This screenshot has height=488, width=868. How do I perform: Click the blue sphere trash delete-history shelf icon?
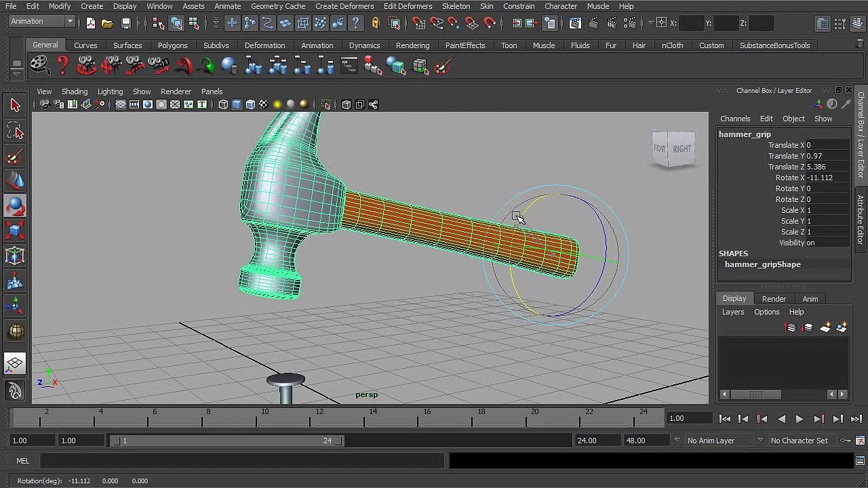click(x=229, y=66)
